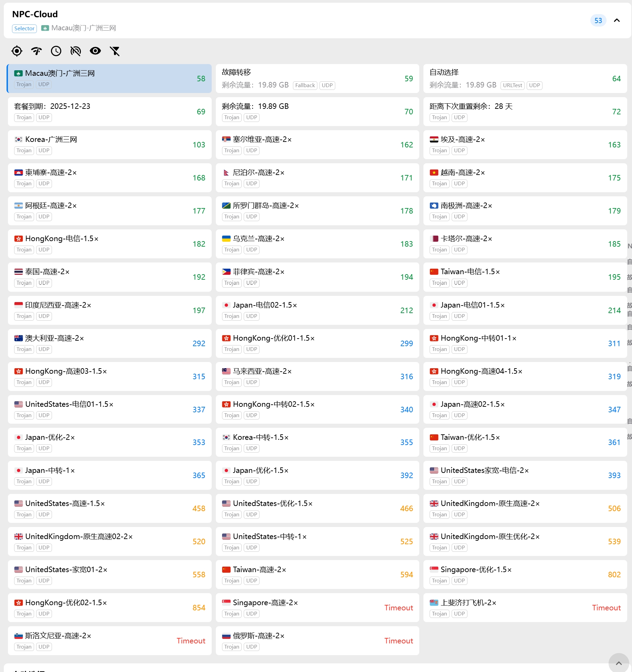632x672 pixels.
Task: Toggle the crossed-out filter icon
Action: 115,51
